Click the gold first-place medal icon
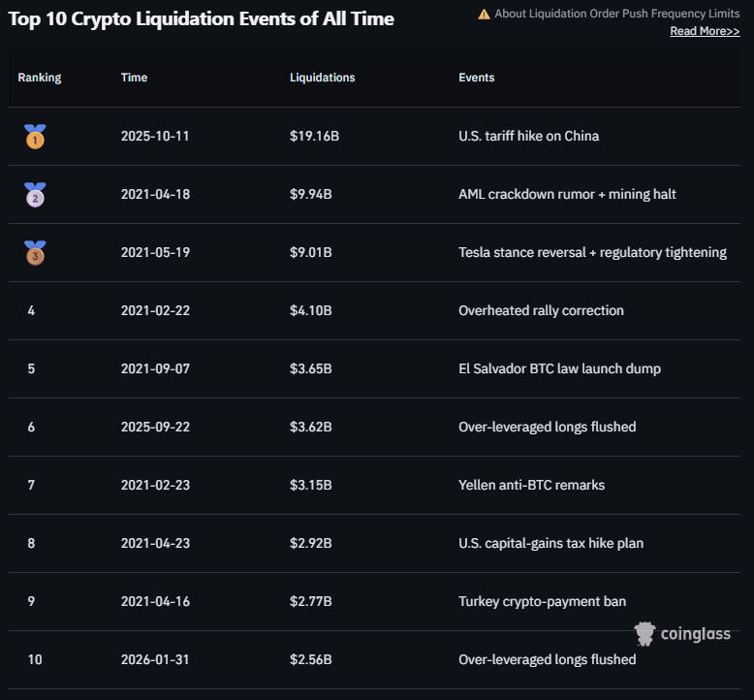 click(x=35, y=137)
